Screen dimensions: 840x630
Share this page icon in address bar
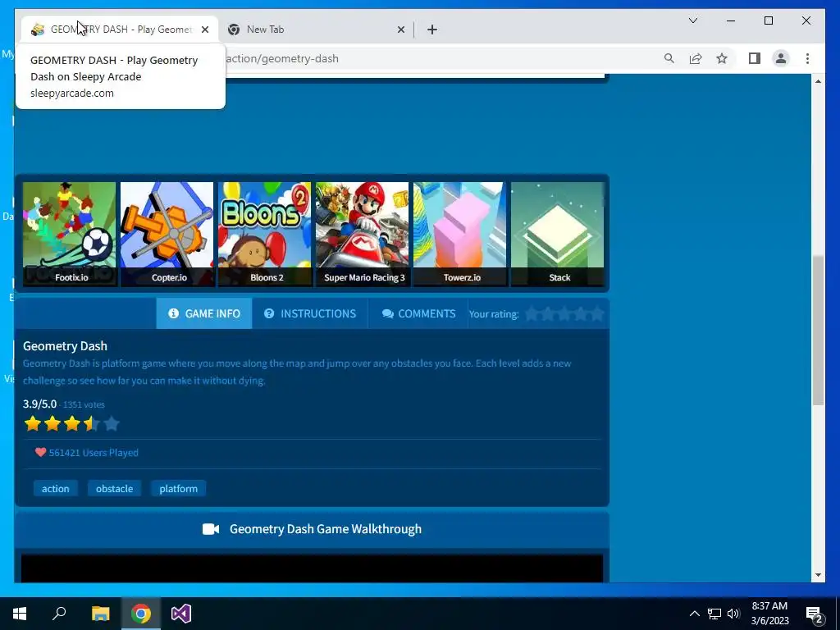696,58
